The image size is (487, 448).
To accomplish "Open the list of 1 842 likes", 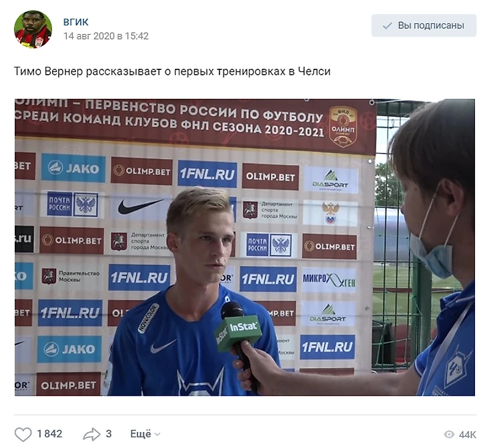I will point(49,434).
